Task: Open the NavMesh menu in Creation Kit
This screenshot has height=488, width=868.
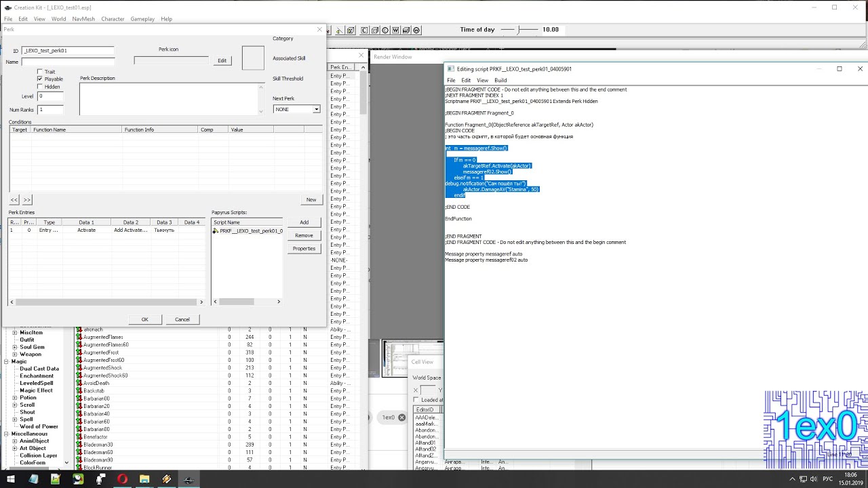Action: pyautogui.click(x=83, y=19)
